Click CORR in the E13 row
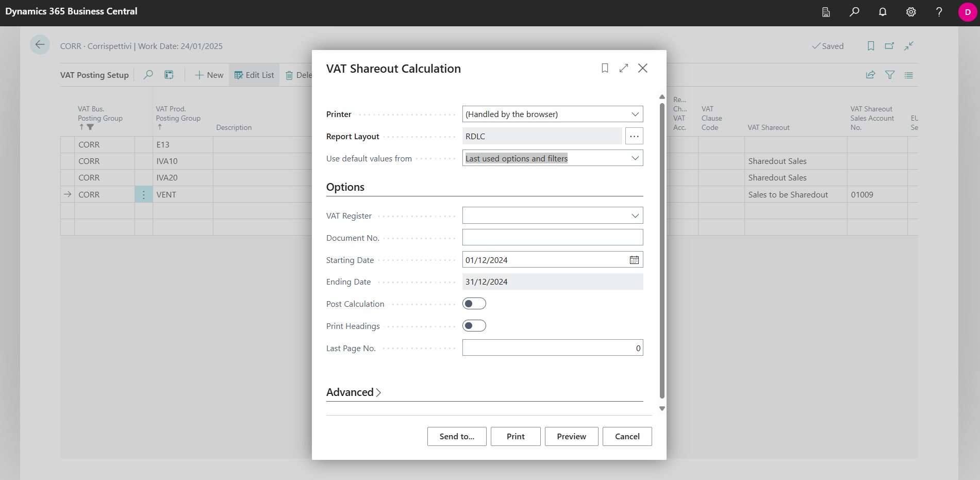This screenshot has width=980, height=480. coord(105,145)
